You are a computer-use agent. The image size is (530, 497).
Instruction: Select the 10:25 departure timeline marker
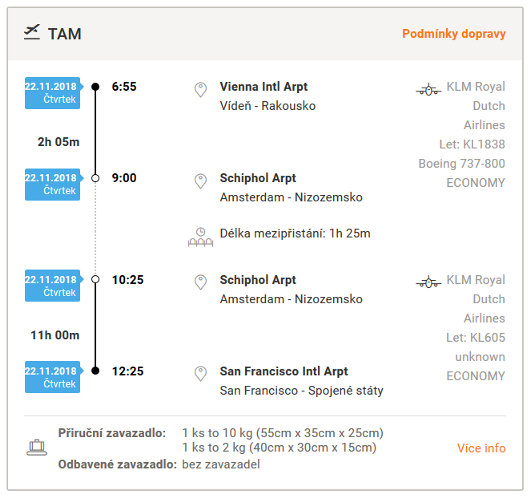pyautogui.click(x=95, y=279)
